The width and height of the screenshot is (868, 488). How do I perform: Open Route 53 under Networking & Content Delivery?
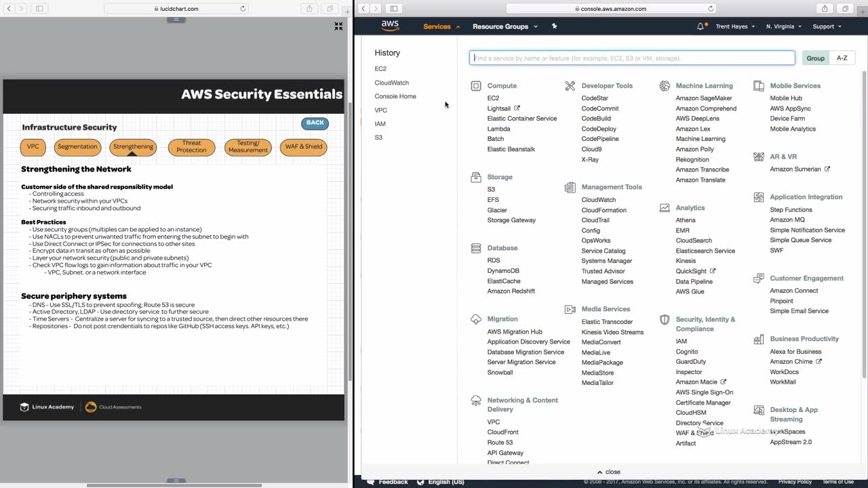pyautogui.click(x=500, y=443)
